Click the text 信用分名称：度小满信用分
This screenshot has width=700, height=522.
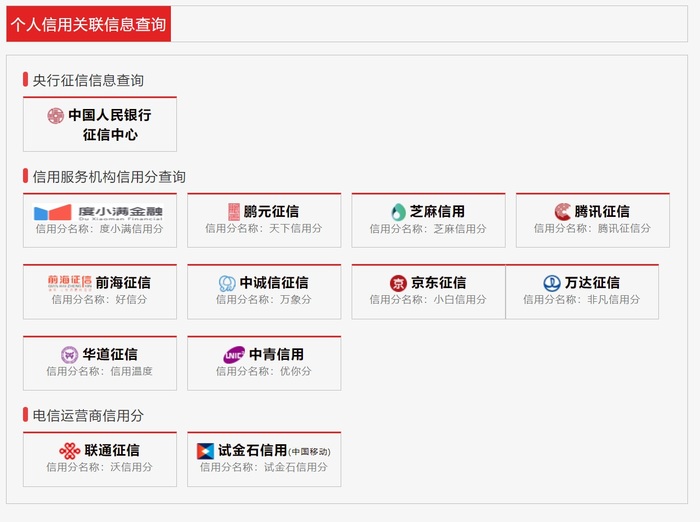pos(100,229)
